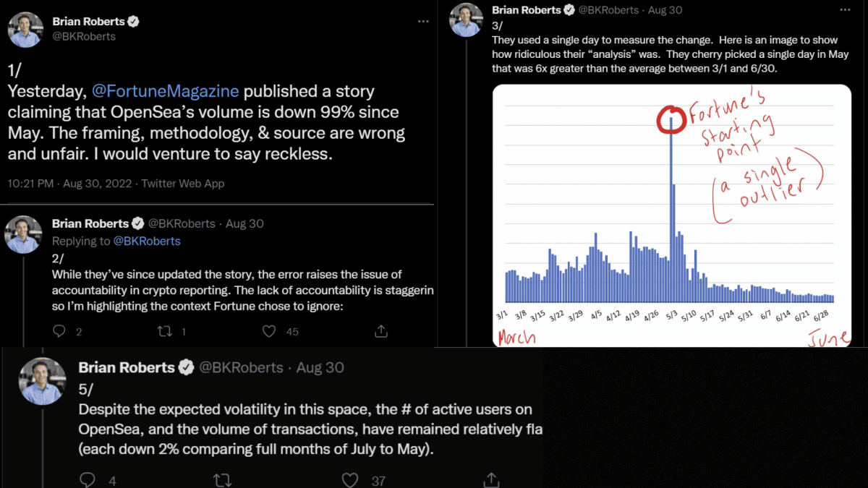The height and width of the screenshot is (488, 868).
Task: Open the more options menu on tweet 1/
Action: 423,22
